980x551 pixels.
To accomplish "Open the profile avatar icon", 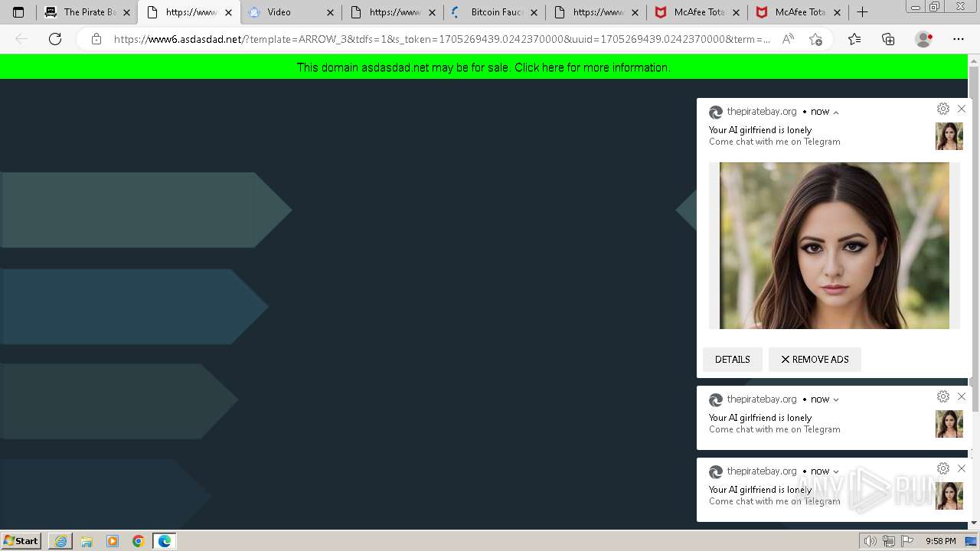I will click(x=924, y=39).
